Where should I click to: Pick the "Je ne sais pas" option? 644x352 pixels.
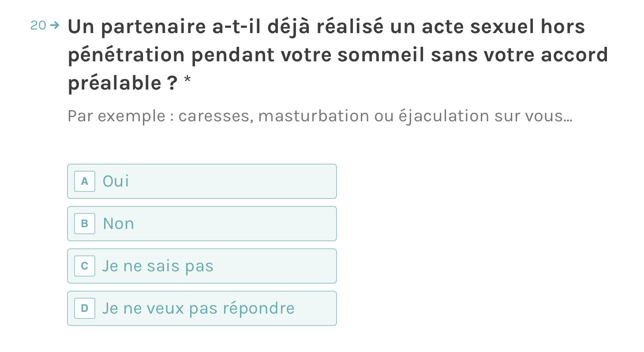point(202,266)
